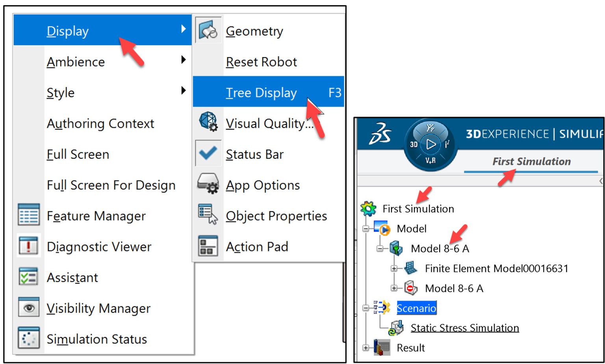Open Static Stress Simulation
Viewport: 605px width, 364px height.
465,327
